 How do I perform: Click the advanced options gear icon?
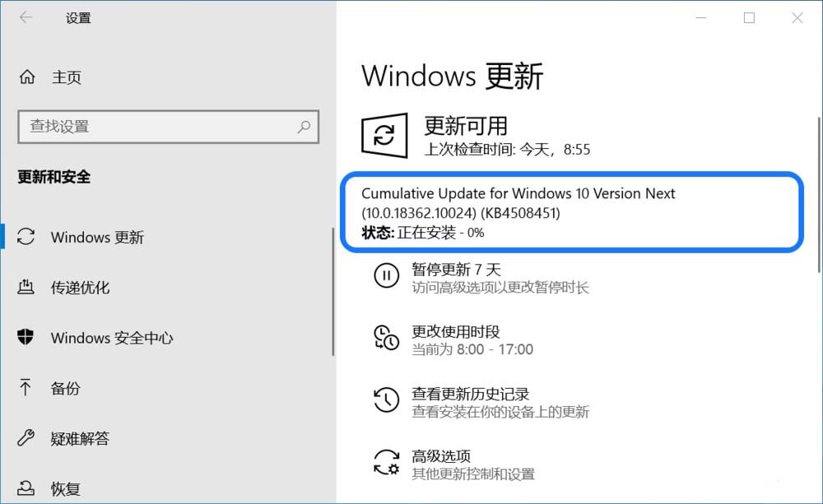click(386, 463)
